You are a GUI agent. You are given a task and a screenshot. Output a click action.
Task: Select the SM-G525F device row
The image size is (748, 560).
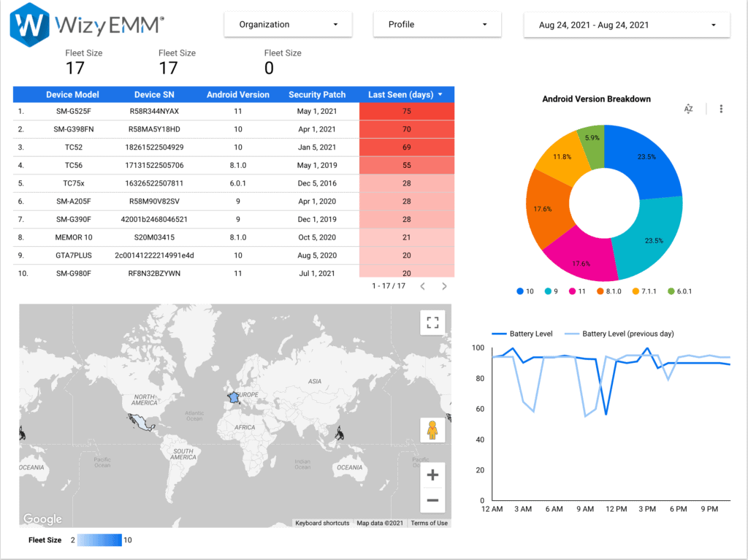point(72,111)
